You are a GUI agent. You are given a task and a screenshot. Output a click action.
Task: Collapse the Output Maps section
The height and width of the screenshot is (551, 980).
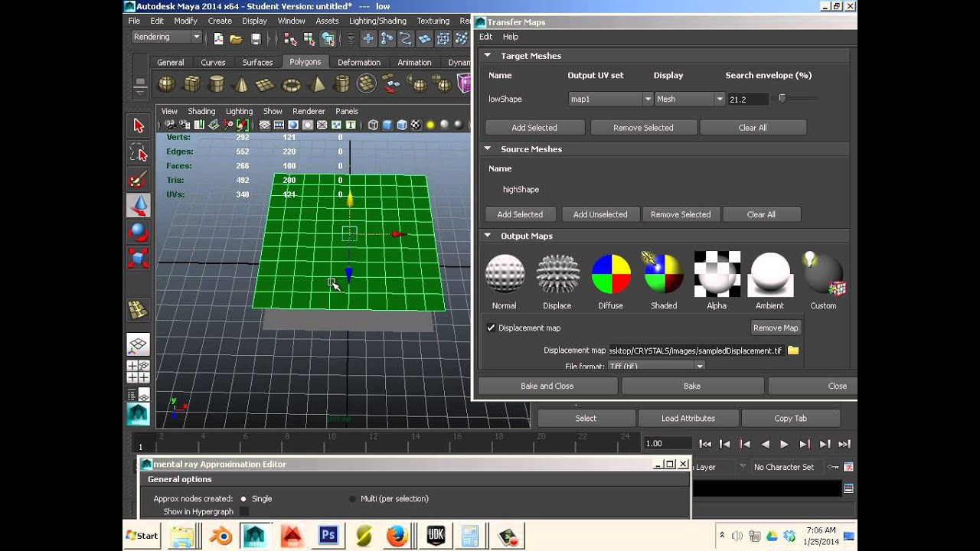488,236
